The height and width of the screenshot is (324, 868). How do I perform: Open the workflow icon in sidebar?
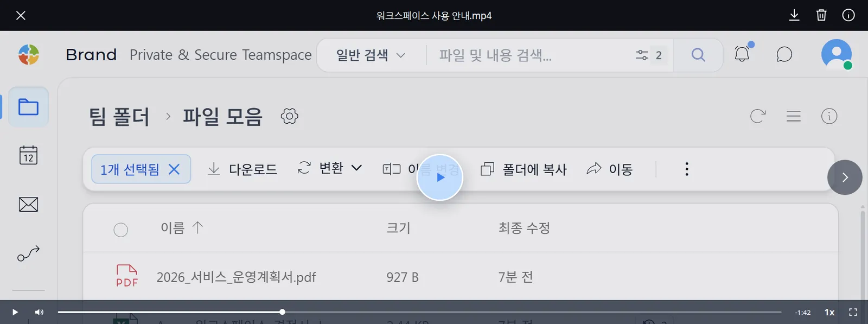[x=28, y=253]
